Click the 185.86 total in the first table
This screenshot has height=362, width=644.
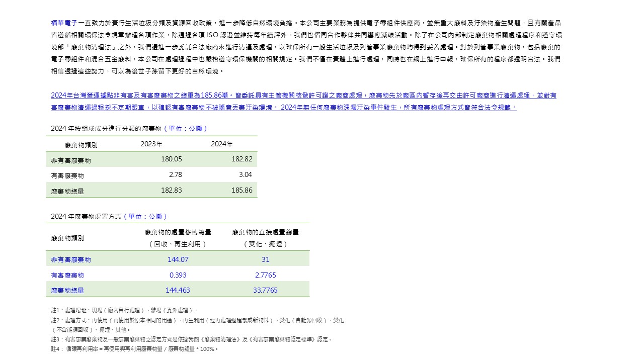[x=242, y=191]
